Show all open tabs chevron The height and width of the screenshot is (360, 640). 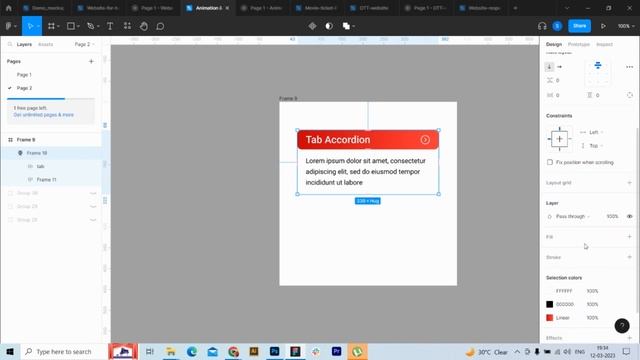tap(567, 8)
